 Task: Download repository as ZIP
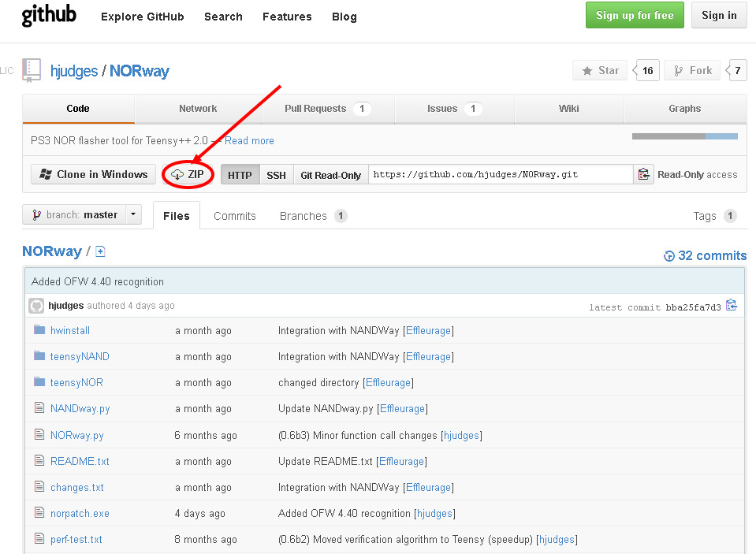pyautogui.click(x=188, y=174)
